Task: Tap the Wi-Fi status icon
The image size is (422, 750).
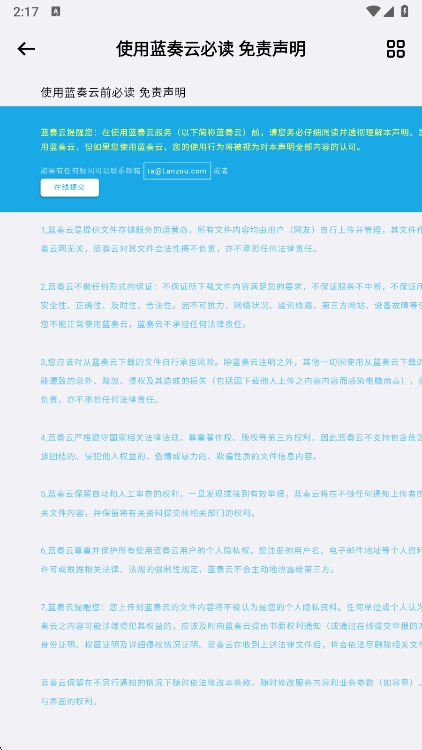Action: coord(373,11)
